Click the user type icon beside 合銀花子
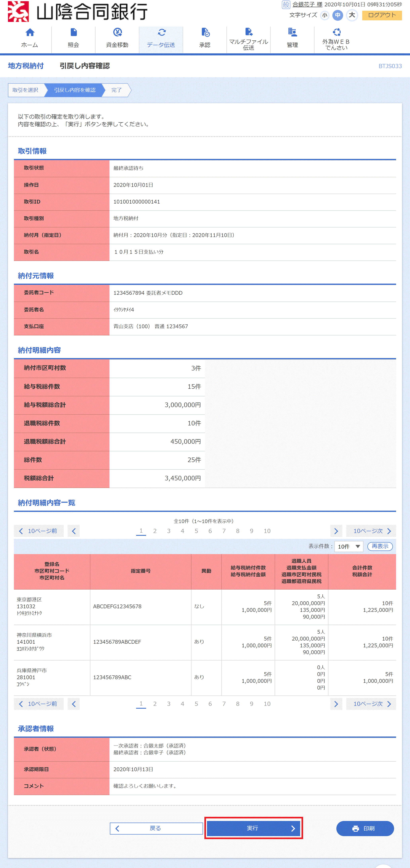Image resolution: width=410 pixels, height=868 pixels. (x=286, y=4)
